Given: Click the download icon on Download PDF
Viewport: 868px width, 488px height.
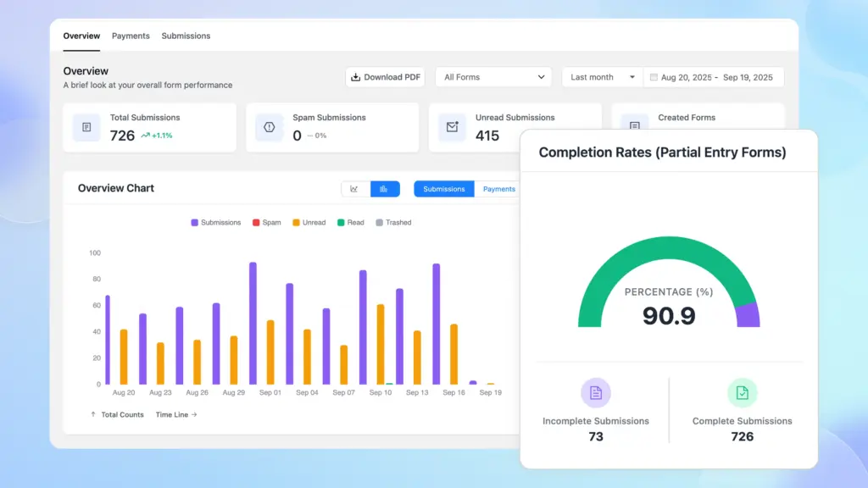Looking at the screenshot, I should 355,77.
